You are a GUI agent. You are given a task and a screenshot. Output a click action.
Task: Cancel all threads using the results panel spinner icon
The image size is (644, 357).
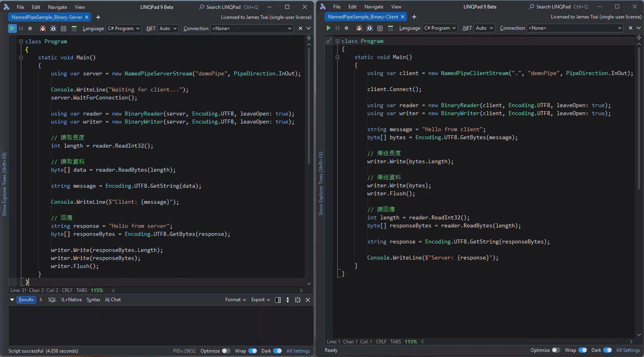coord(298,300)
